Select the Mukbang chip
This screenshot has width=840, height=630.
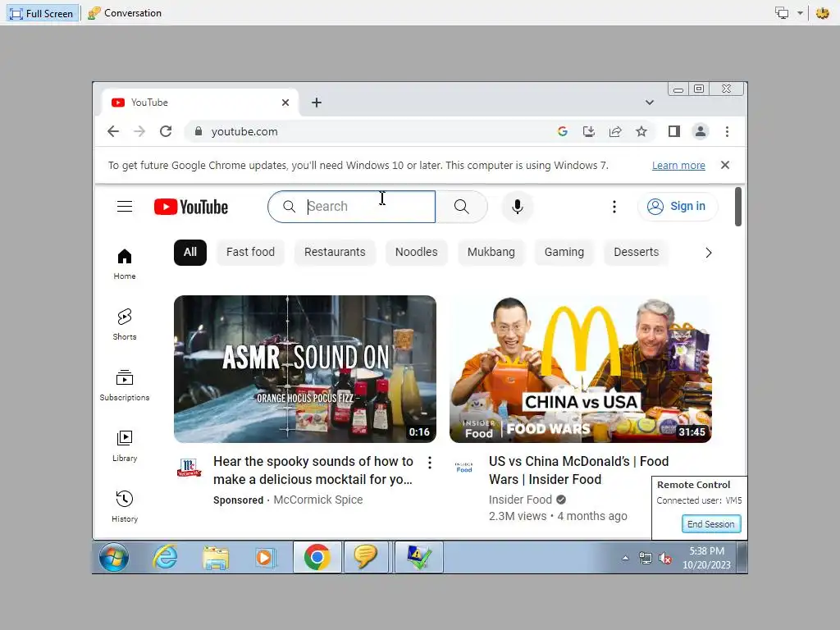point(491,253)
